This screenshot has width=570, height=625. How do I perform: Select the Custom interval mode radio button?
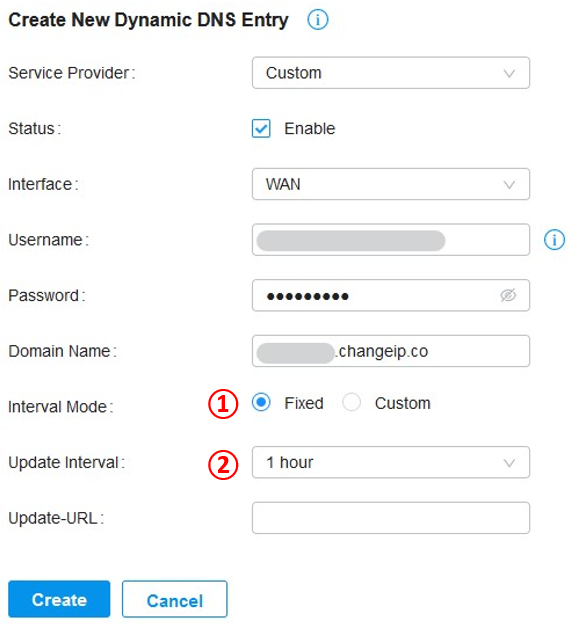coord(351,402)
